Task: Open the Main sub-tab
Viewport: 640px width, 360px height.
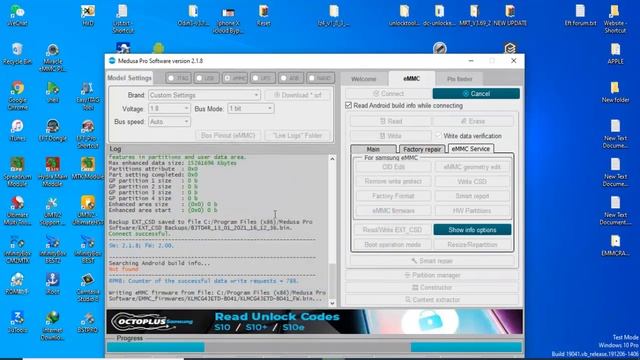Action: click(x=373, y=149)
